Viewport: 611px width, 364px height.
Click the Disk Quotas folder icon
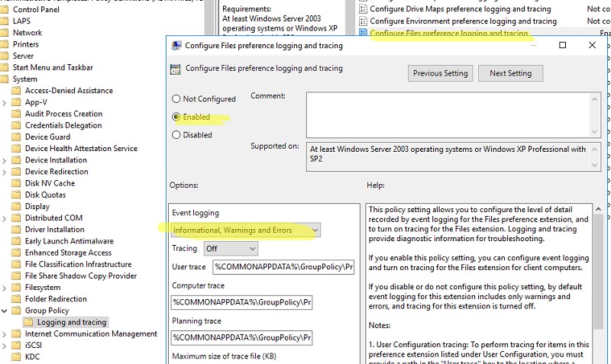pyautogui.click(x=18, y=195)
